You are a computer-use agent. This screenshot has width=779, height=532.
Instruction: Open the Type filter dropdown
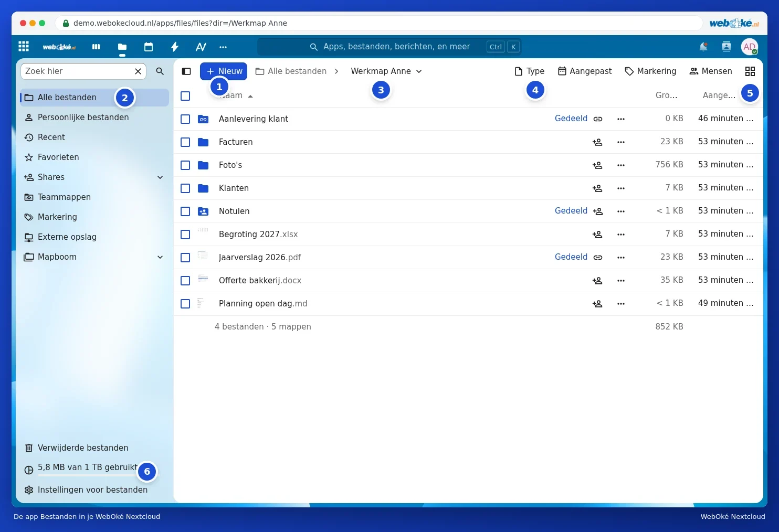point(530,71)
